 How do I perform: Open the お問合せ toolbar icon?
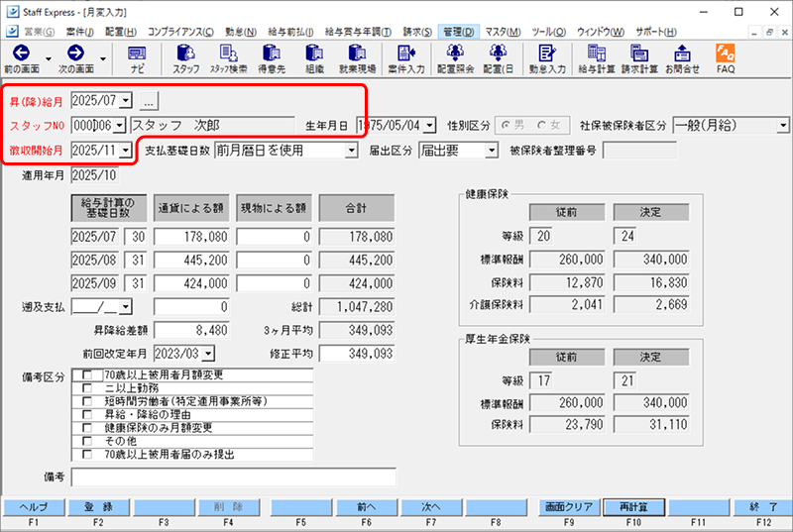682,59
